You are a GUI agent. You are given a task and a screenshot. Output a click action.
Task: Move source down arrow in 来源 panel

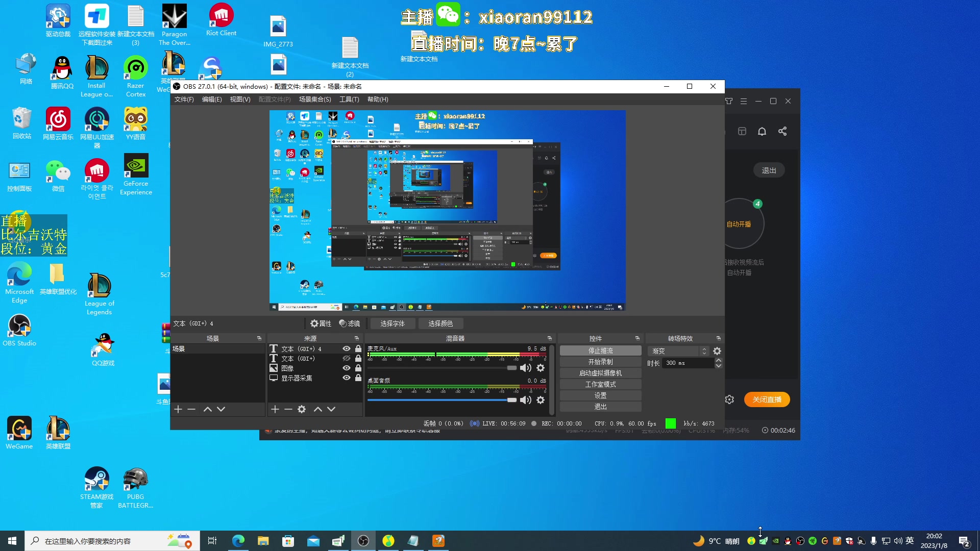click(x=331, y=409)
